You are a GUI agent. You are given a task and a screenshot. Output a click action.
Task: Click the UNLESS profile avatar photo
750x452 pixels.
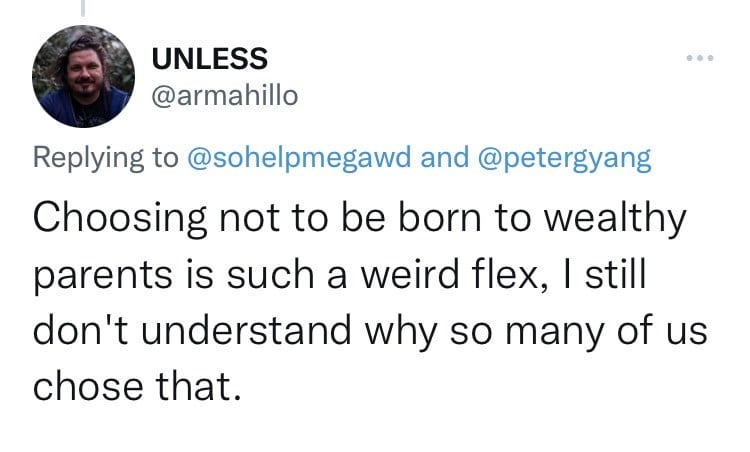[83, 77]
